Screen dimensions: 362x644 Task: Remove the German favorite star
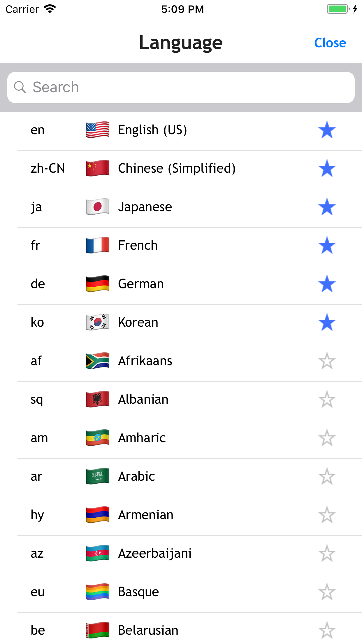pos(327,284)
